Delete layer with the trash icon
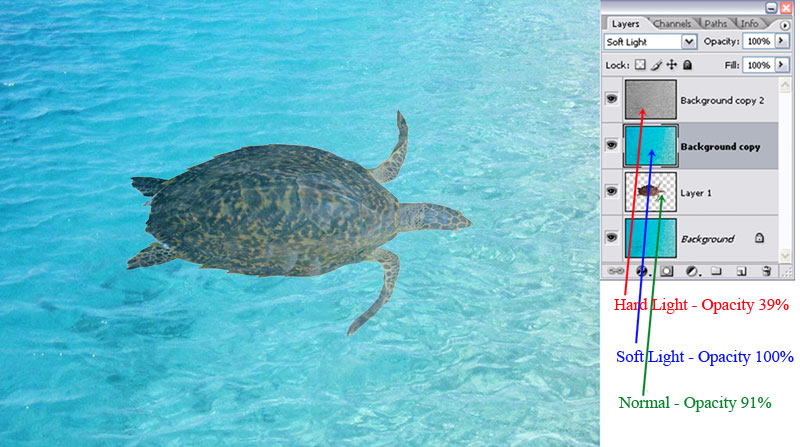 [766, 271]
